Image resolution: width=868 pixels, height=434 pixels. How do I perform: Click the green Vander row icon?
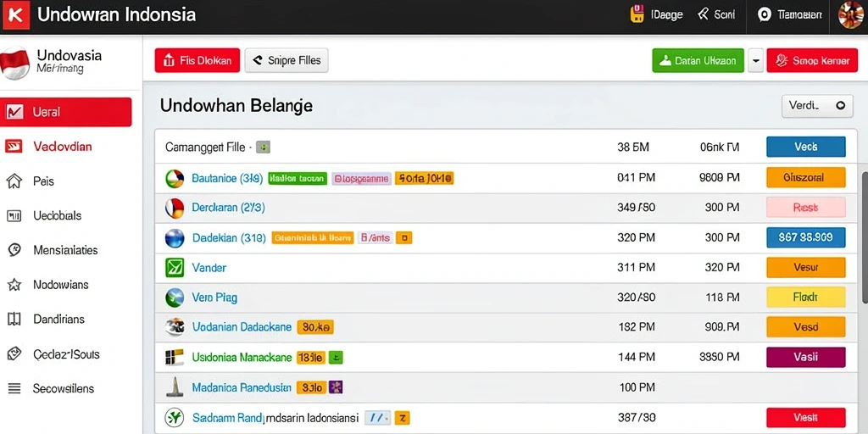(x=175, y=268)
